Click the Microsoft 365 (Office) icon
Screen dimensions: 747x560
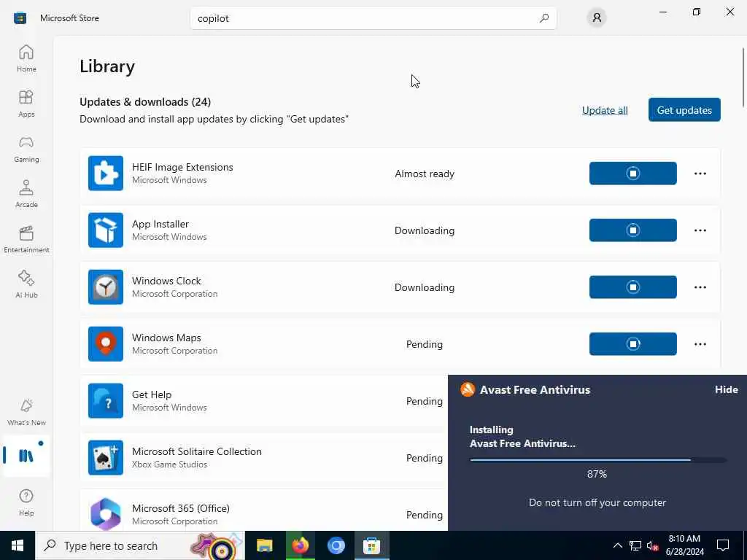click(106, 514)
